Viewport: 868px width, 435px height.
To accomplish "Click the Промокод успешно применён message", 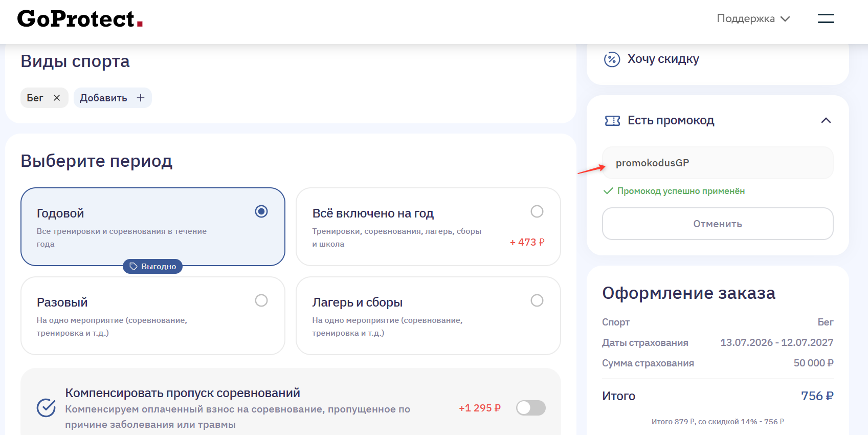I will tap(681, 191).
